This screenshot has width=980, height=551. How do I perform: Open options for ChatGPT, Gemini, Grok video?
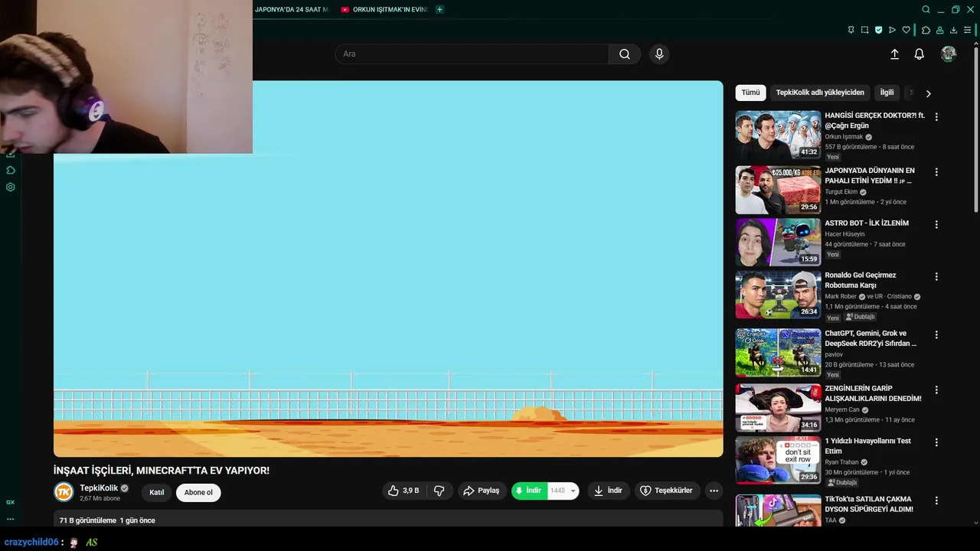pyautogui.click(x=936, y=335)
